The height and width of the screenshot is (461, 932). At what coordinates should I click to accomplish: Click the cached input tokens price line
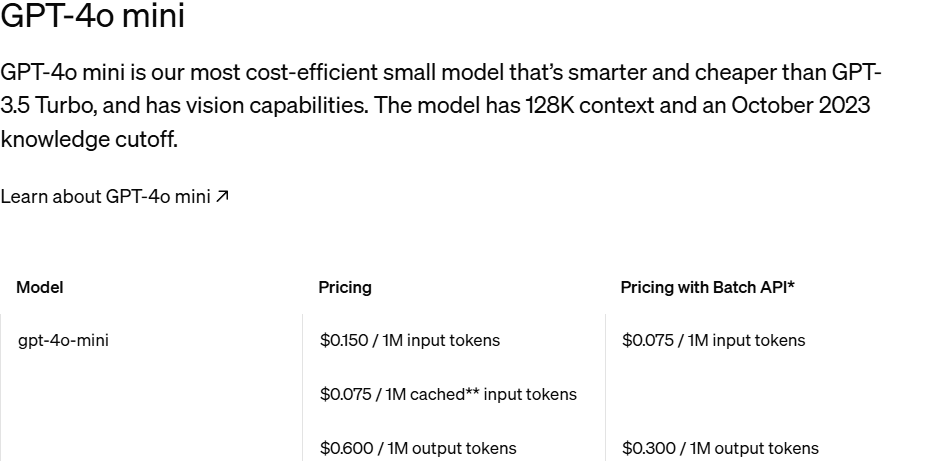coord(448,394)
